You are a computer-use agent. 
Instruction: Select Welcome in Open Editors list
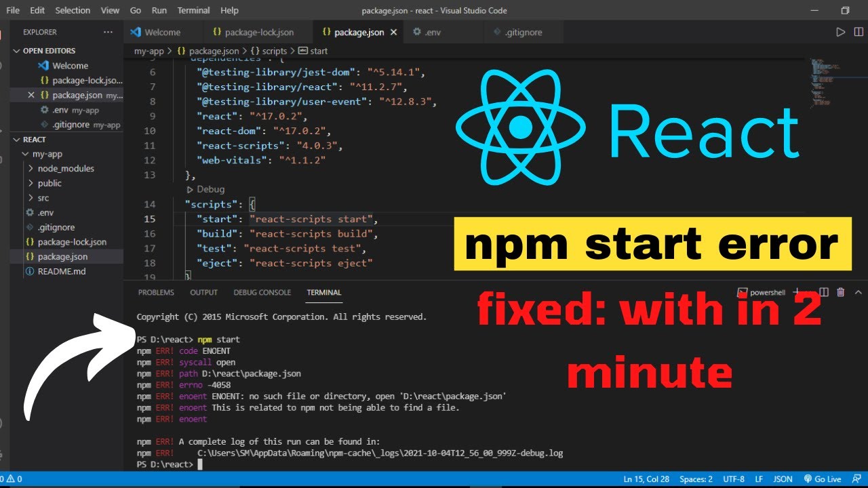(70, 66)
